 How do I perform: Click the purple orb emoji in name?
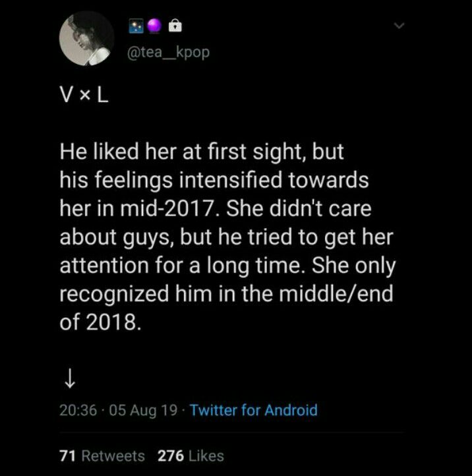pyautogui.click(x=155, y=26)
